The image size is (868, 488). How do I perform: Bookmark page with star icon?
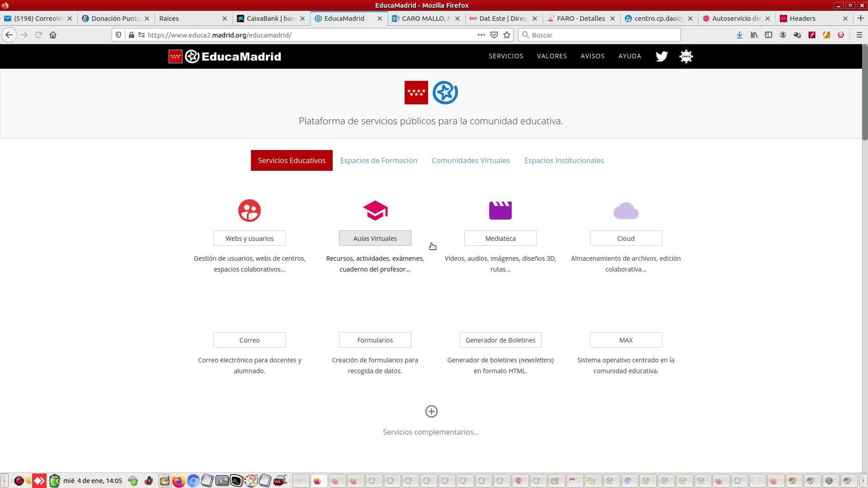(x=507, y=35)
